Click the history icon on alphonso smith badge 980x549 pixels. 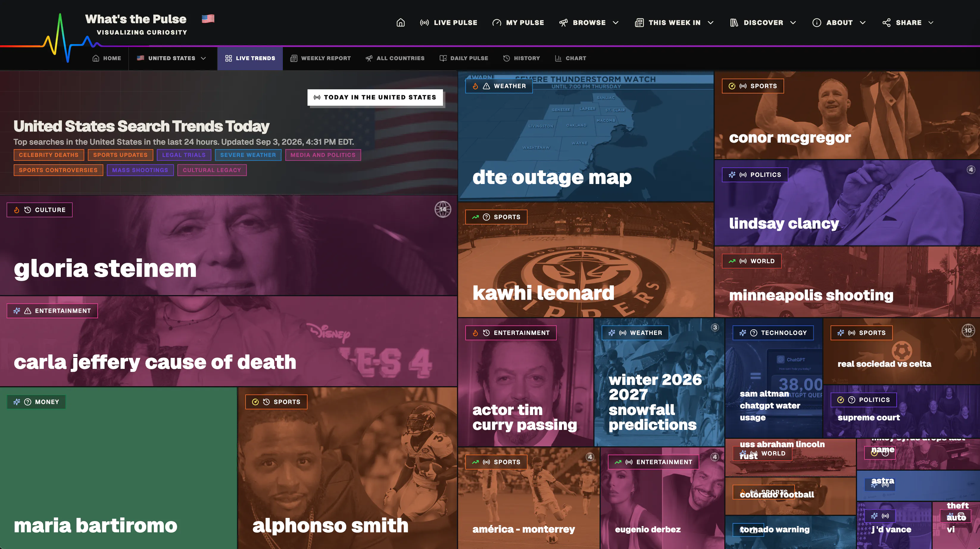266,402
